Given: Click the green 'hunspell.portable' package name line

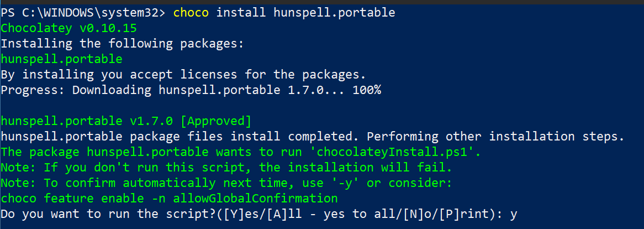Looking at the screenshot, I should (62, 59).
